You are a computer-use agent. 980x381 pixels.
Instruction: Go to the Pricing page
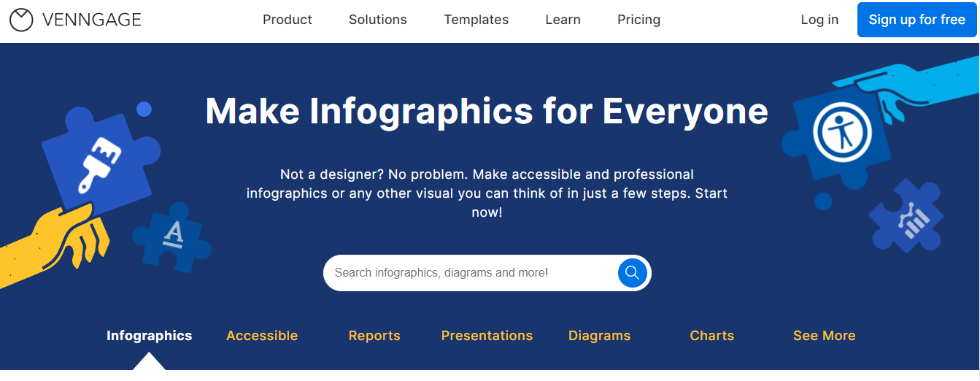tap(638, 20)
